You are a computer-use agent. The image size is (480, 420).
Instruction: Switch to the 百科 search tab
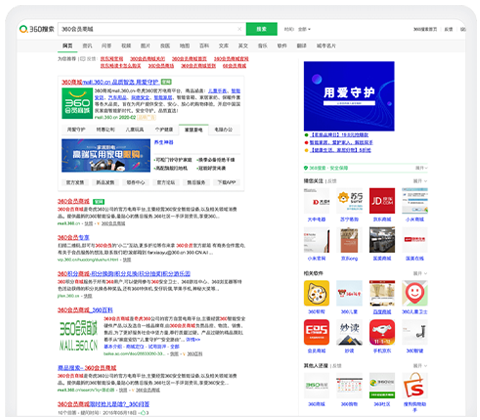[204, 46]
